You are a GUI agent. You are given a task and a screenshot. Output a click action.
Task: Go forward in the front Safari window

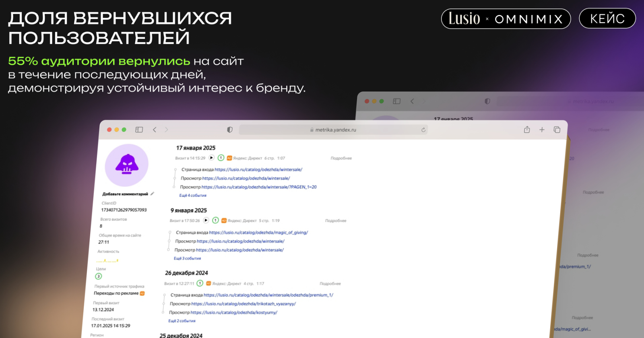(166, 130)
